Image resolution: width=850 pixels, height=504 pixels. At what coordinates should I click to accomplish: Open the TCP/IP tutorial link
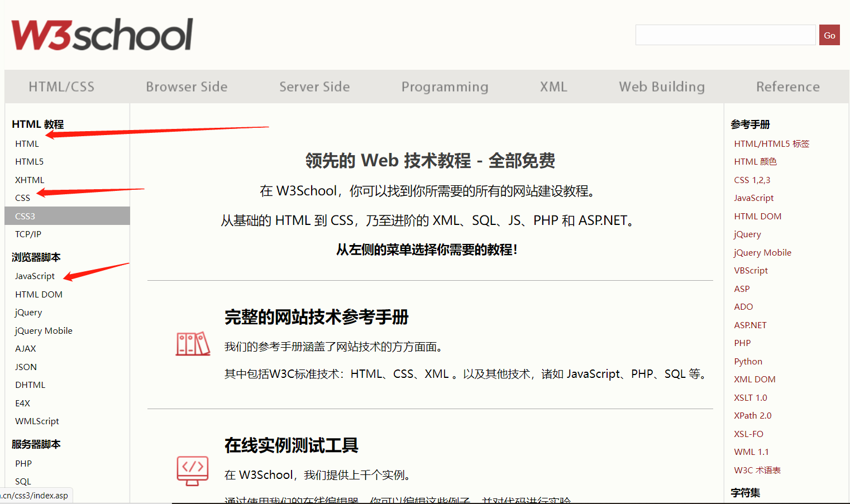(28, 234)
